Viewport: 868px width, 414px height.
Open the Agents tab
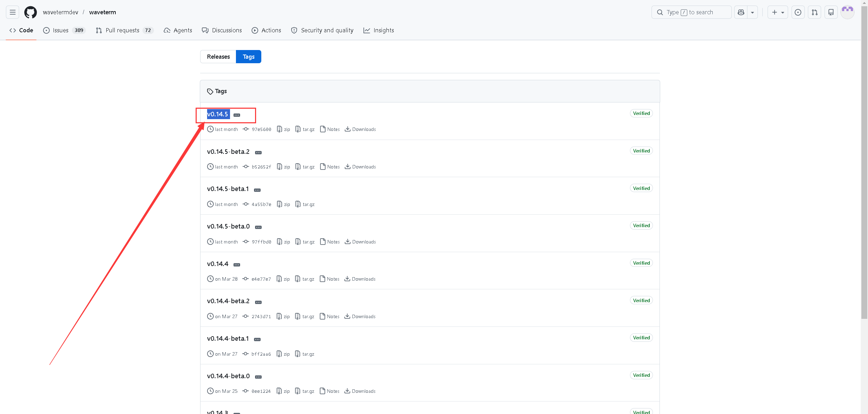[x=178, y=30]
